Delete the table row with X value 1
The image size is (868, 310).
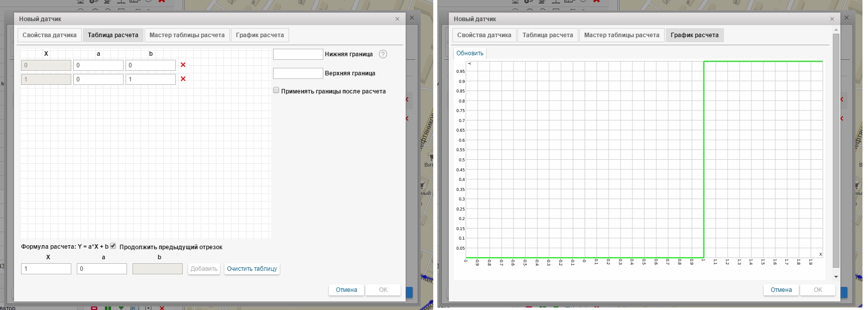click(x=183, y=79)
